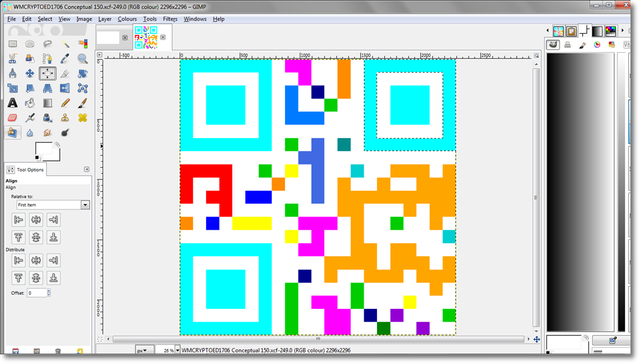Select the Scissors Select tool

pos(12,59)
